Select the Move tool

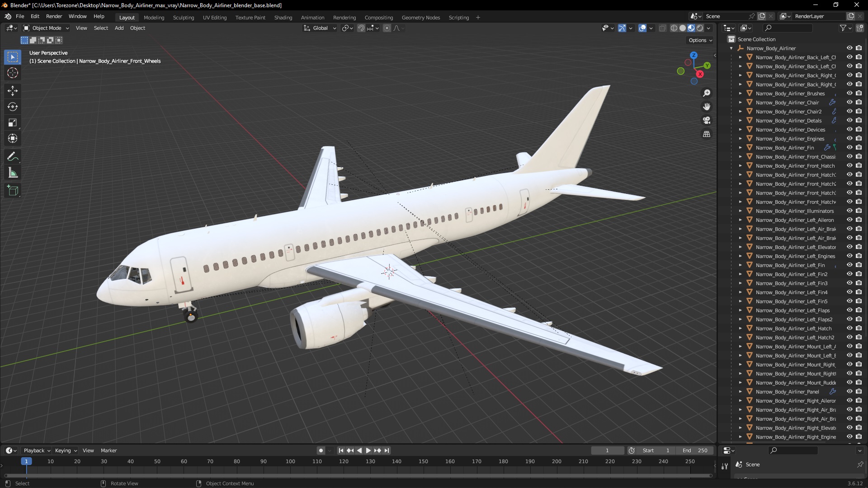pyautogui.click(x=13, y=91)
